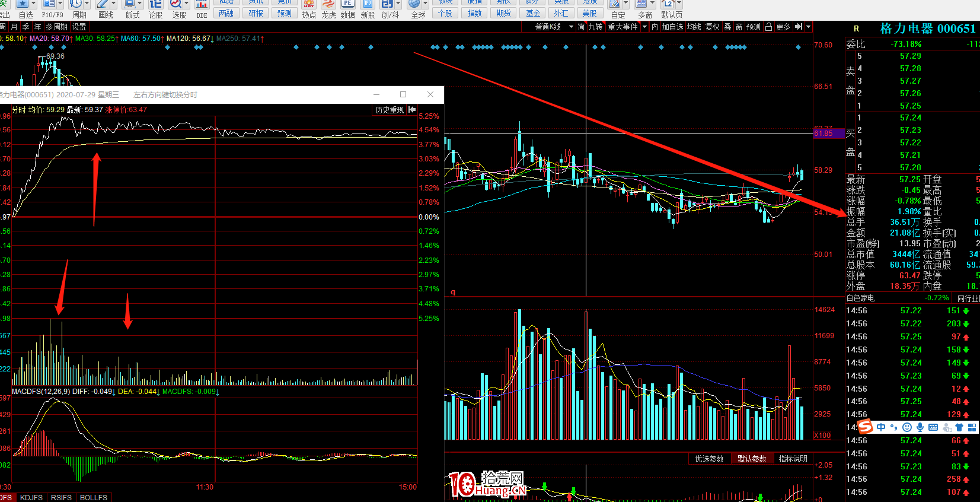Click the 57.29 sell-5 price level
The image size is (980, 502).
[x=910, y=56]
